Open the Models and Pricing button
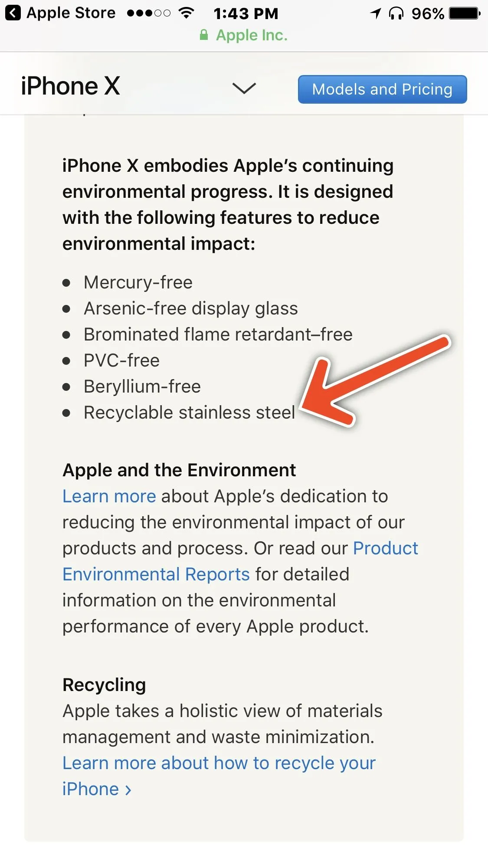Image resolution: width=488 pixels, height=868 pixels. [x=382, y=89]
